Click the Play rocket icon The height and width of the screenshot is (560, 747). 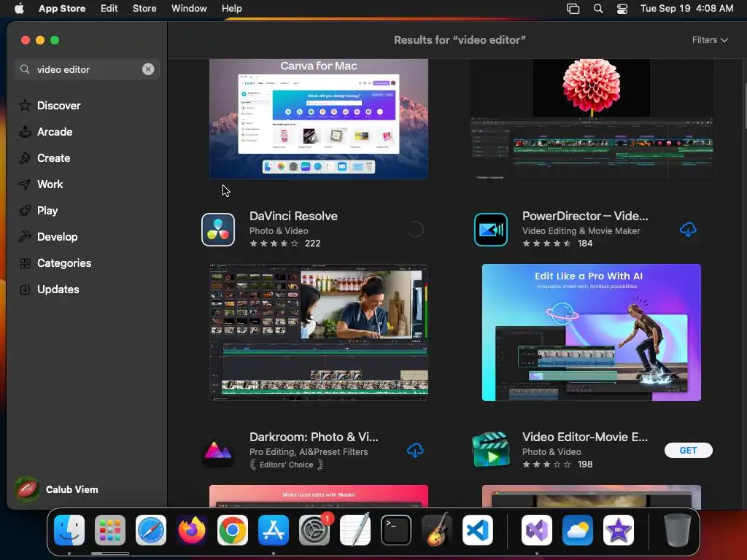(x=25, y=211)
